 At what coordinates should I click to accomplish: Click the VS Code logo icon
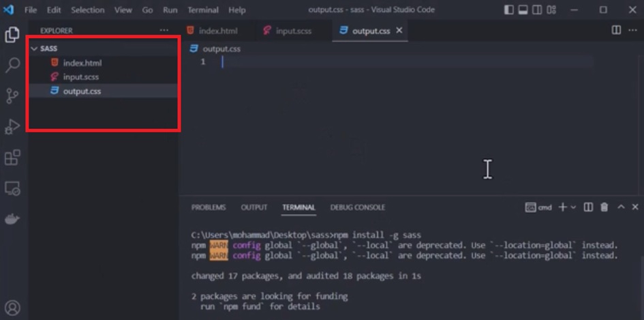[8, 10]
